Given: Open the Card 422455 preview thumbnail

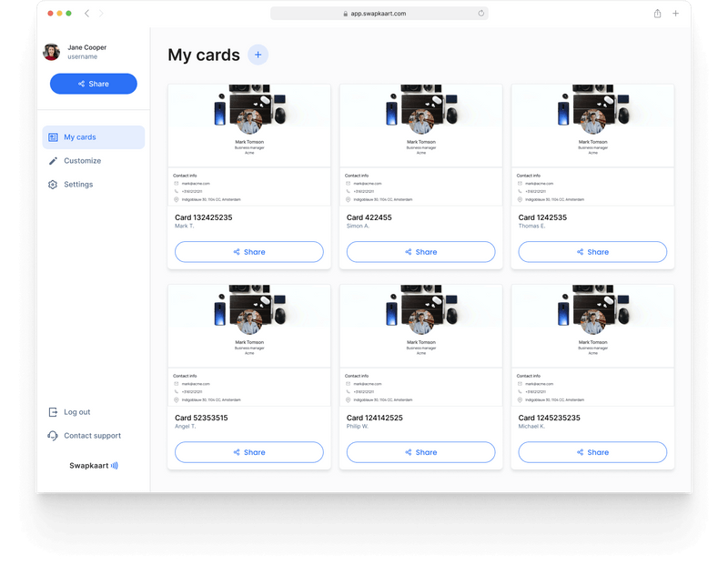Looking at the screenshot, I should (421, 145).
